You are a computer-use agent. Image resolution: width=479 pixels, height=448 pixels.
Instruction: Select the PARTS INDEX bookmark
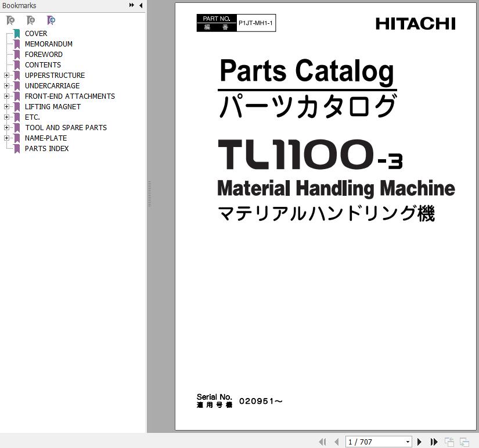click(x=46, y=149)
